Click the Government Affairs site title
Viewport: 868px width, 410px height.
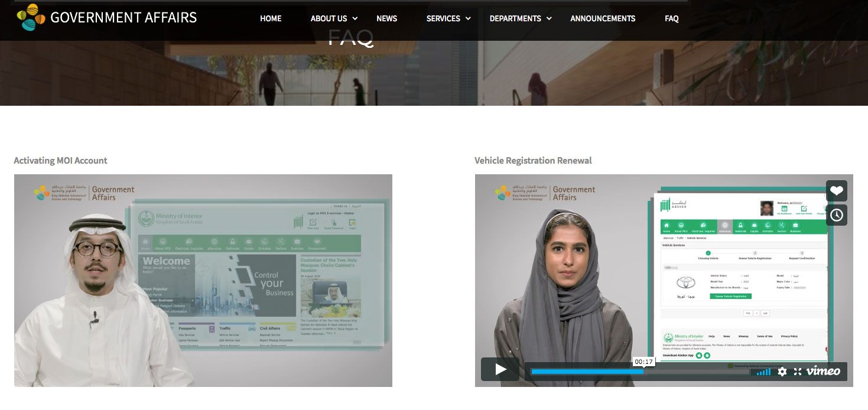[x=123, y=18]
